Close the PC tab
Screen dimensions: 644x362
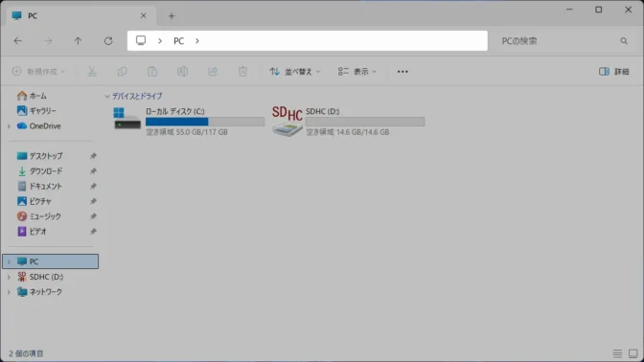[x=144, y=15]
